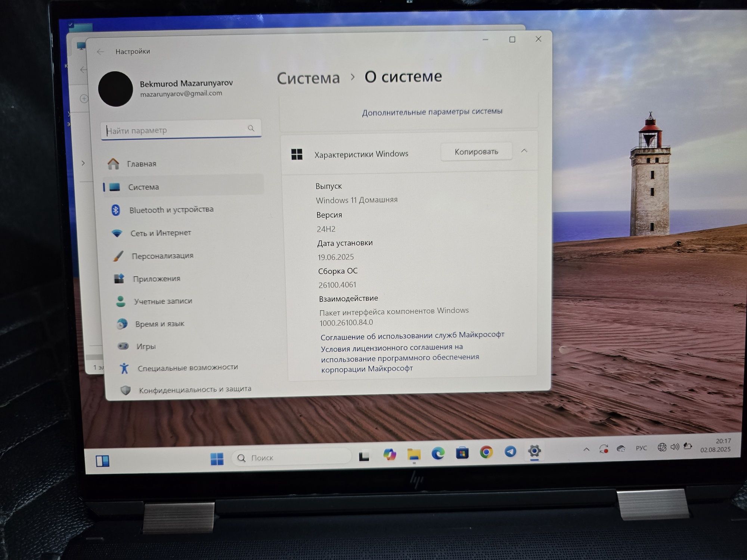Go back using Settings back arrow
747x560 pixels.
pyautogui.click(x=100, y=52)
